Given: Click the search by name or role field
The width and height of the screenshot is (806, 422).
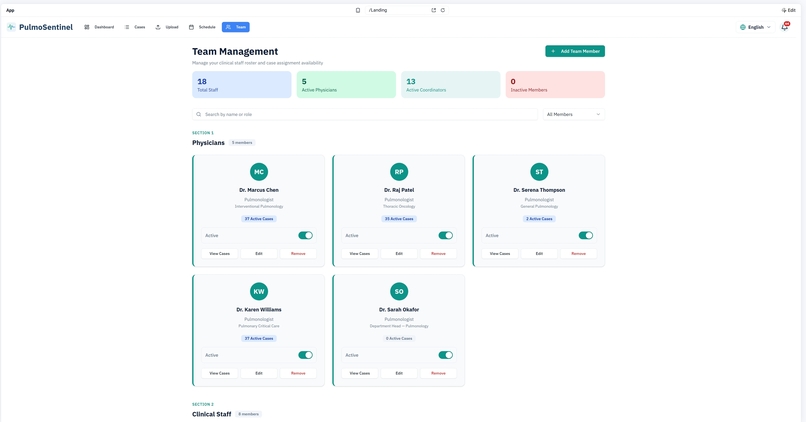Looking at the screenshot, I should tap(365, 115).
